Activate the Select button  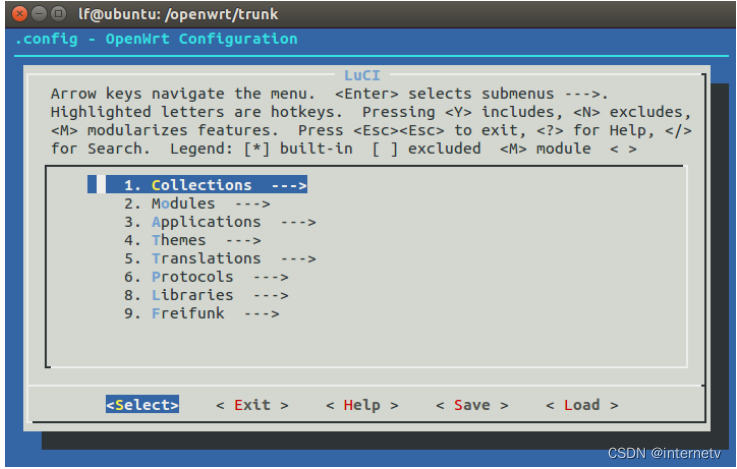[142, 405]
